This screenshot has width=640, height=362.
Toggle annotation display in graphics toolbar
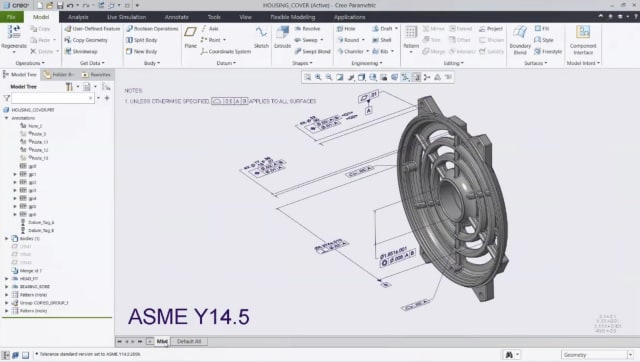point(416,77)
